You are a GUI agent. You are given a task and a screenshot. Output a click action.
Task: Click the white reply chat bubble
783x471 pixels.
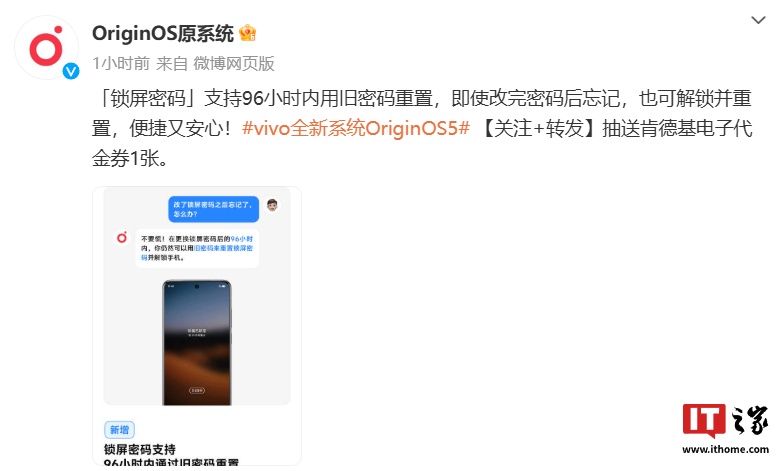point(197,248)
